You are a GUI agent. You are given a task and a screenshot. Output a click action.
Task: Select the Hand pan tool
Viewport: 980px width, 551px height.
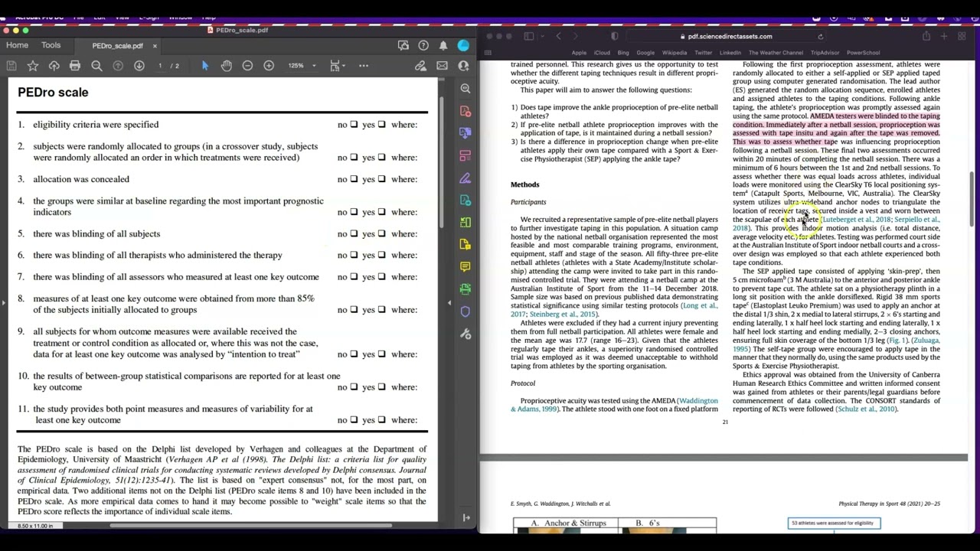coord(227,66)
